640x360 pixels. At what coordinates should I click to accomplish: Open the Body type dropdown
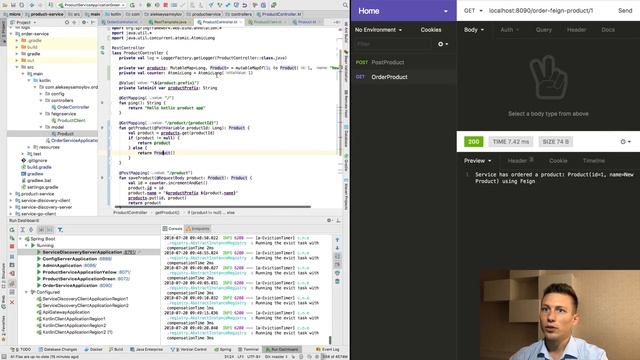(474, 30)
